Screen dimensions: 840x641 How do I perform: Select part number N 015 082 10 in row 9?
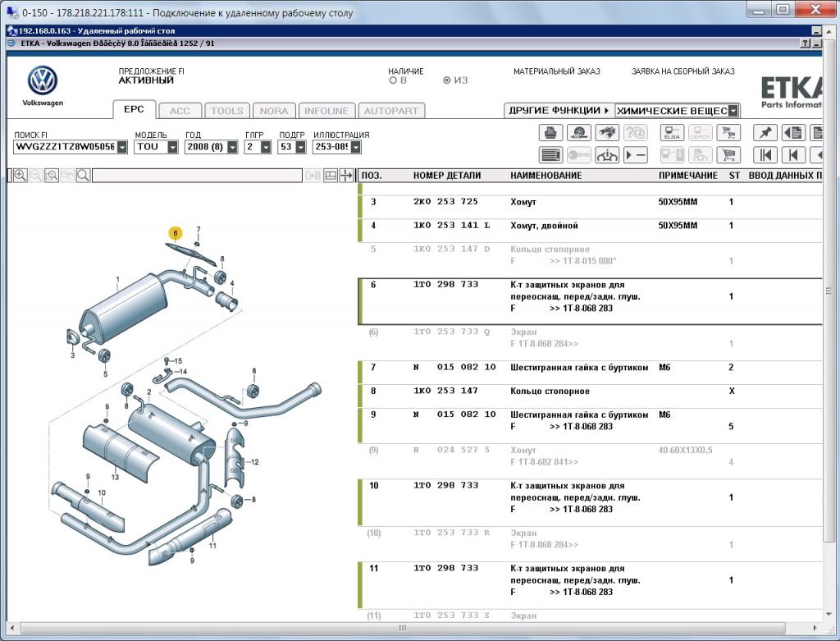pyautogui.click(x=454, y=414)
